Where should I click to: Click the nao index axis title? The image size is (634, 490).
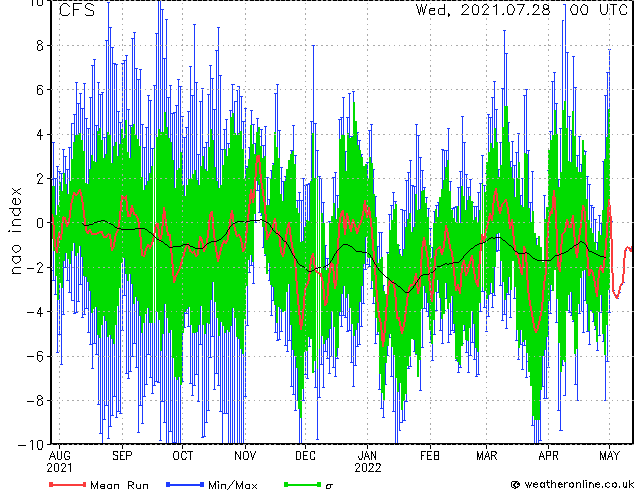15,231
